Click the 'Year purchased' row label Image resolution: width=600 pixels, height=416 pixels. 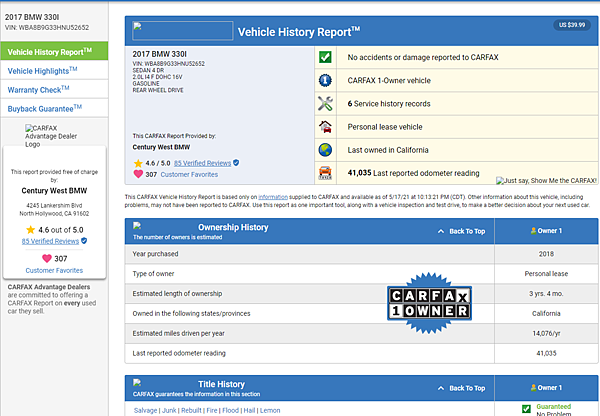(155, 254)
